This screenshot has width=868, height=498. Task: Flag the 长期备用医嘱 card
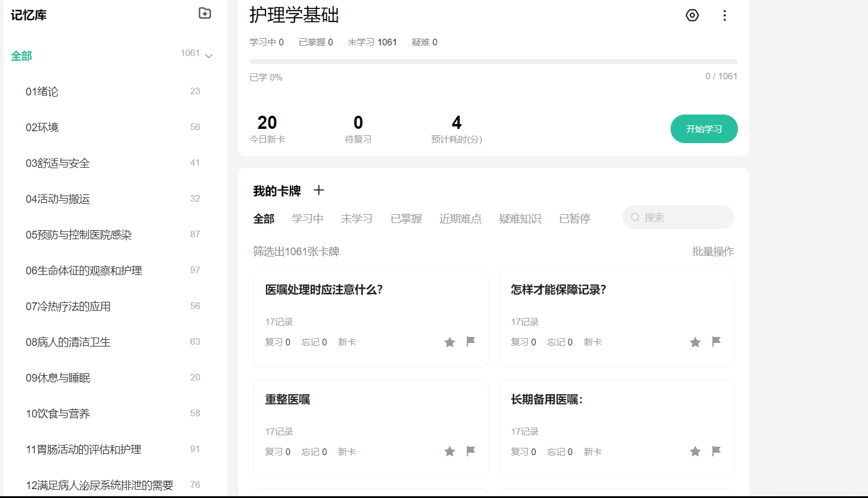pos(716,451)
